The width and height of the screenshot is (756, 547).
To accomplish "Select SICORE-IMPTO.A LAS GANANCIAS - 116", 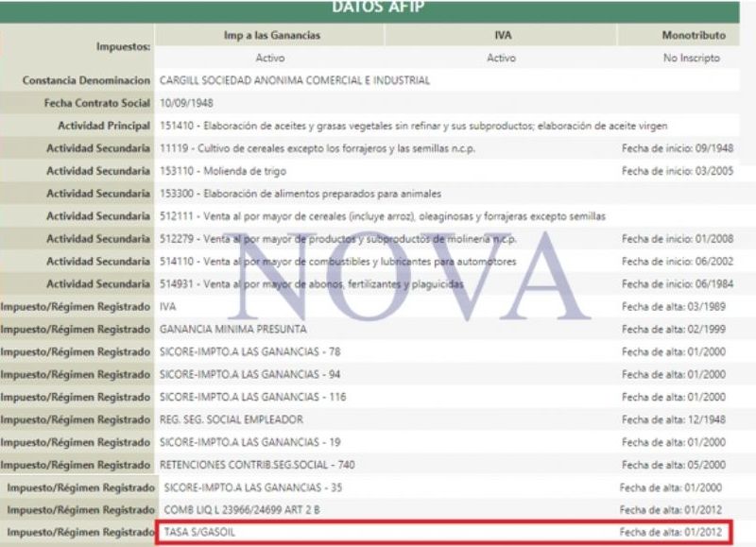I will [x=252, y=398].
